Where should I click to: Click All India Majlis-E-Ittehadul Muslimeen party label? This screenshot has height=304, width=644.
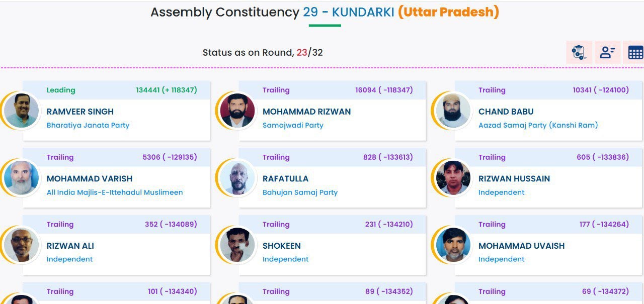click(115, 192)
